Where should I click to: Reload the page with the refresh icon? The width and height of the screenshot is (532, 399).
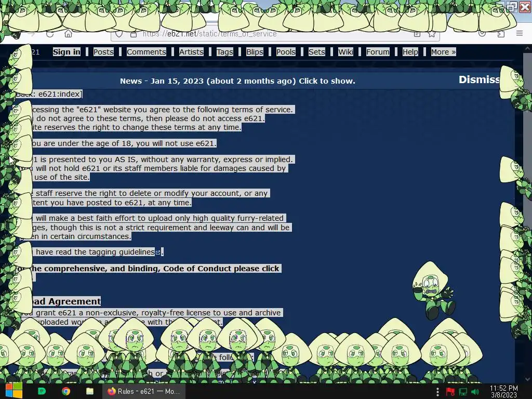click(x=50, y=34)
